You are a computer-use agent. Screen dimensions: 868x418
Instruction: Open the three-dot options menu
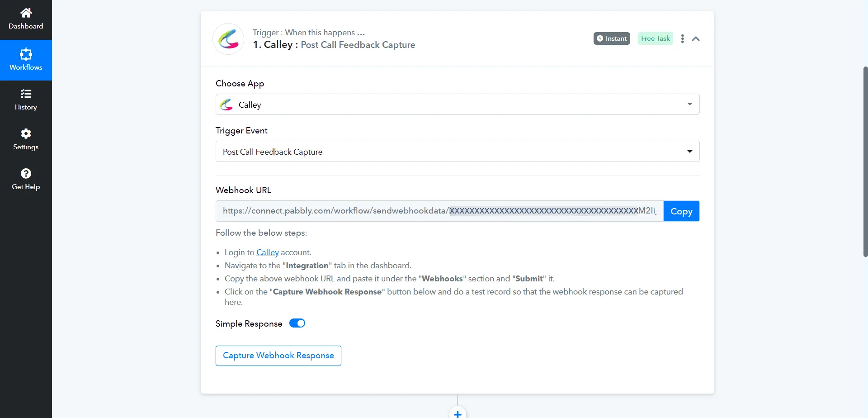pyautogui.click(x=682, y=39)
